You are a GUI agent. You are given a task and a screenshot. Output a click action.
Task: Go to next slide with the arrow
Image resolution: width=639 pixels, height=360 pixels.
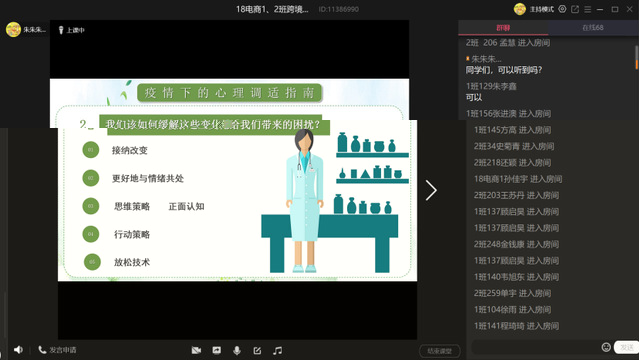(x=431, y=190)
